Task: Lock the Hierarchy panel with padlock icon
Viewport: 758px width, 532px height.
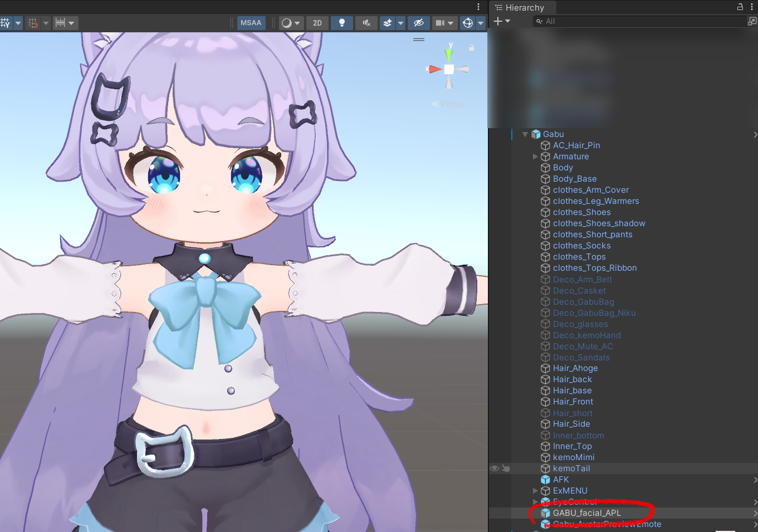Action: coord(740,7)
